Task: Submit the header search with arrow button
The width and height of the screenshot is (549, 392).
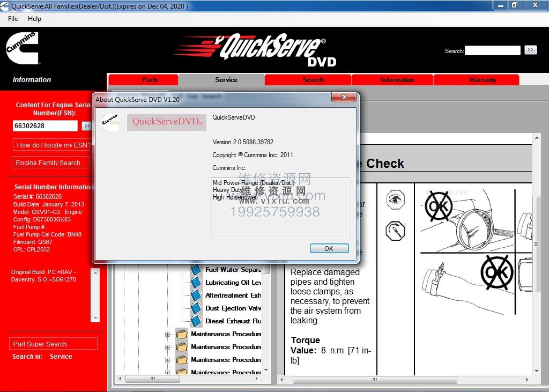Action: click(x=530, y=50)
